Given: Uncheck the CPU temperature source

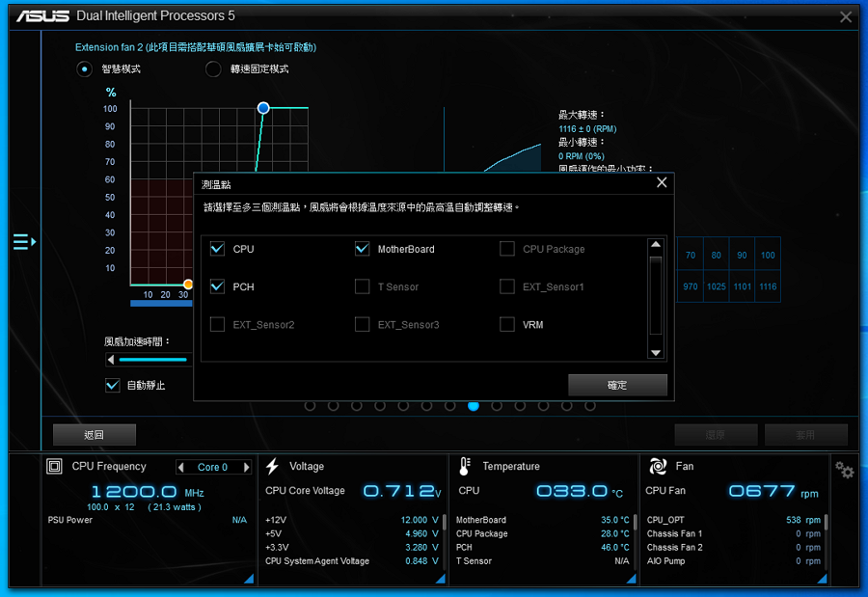Looking at the screenshot, I should [x=218, y=249].
